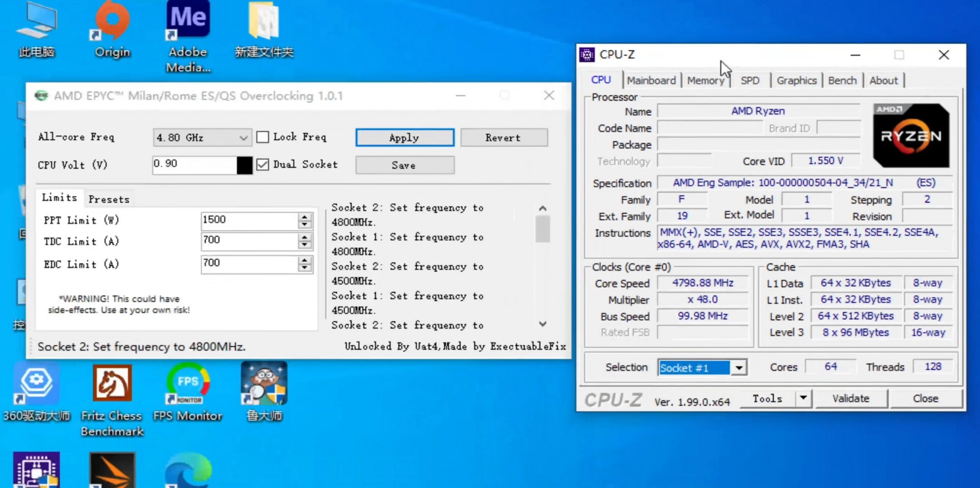The height and width of the screenshot is (488, 980).
Task: Click the PPT Limit value field
Action: coord(249,220)
